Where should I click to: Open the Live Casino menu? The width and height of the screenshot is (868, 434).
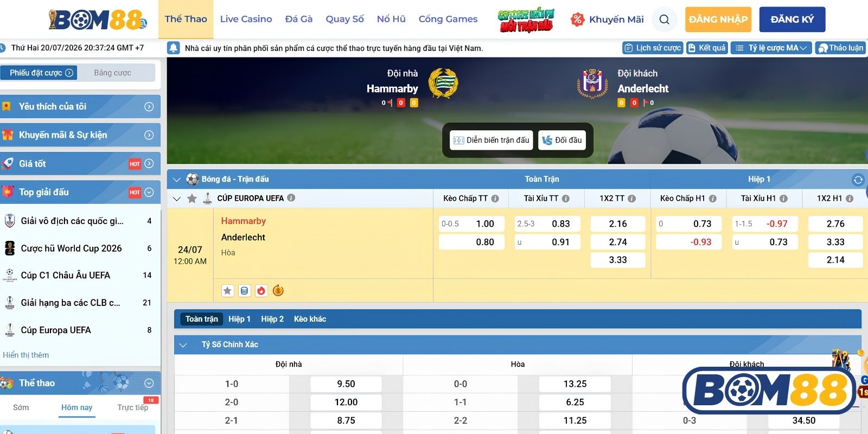coord(246,19)
